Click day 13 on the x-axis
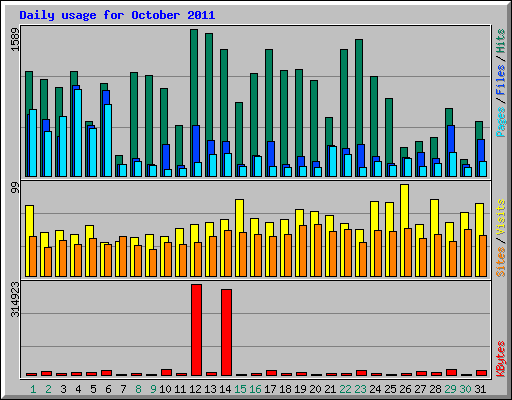 pos(210,389)
